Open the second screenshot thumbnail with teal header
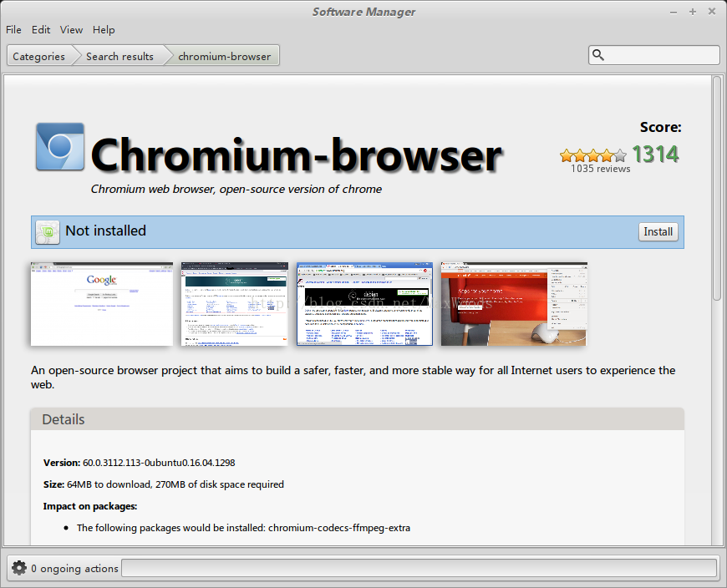The image size is (727, 588). tap(235, 304)
